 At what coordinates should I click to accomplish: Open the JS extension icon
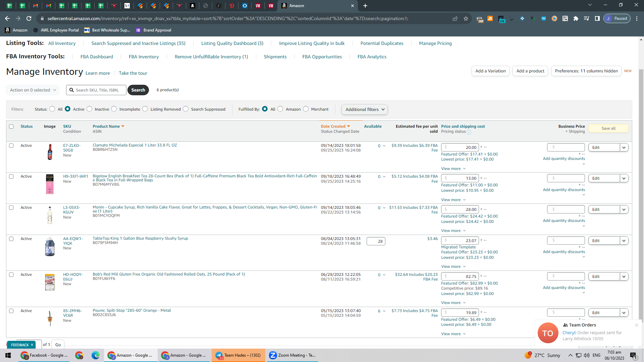(x=490, y=18)
